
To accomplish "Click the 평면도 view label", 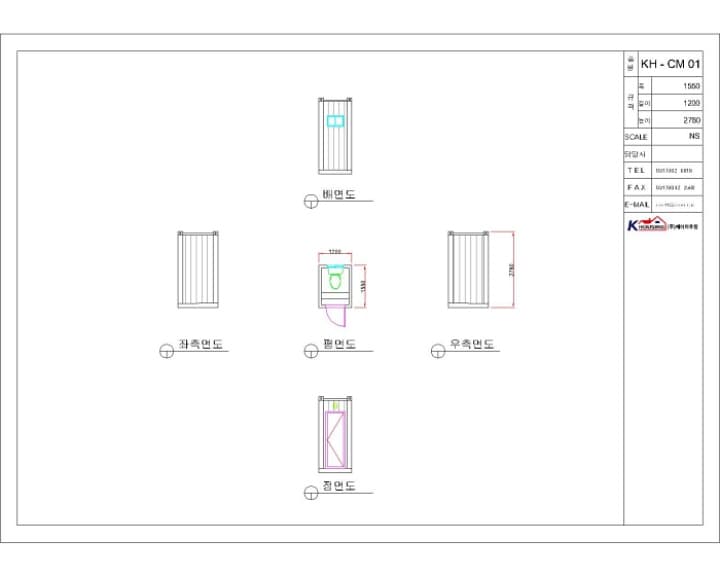I will tap(339, 344).
